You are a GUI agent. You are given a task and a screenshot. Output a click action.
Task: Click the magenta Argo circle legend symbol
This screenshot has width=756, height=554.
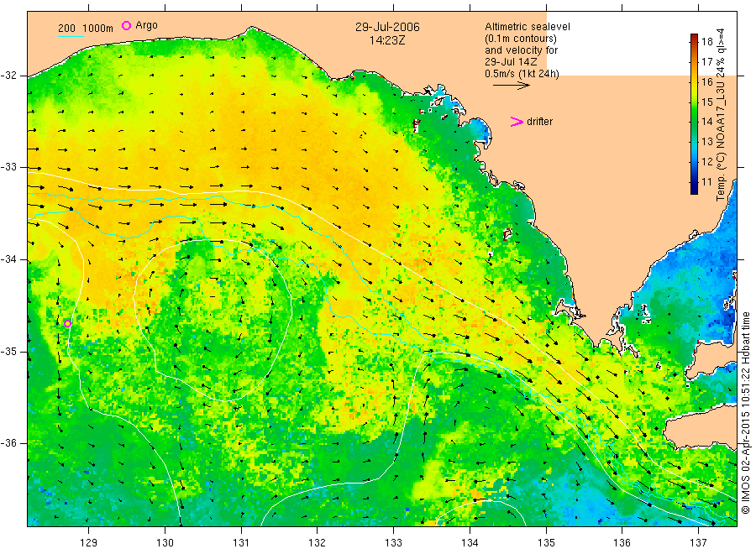[x=126, y=25]
